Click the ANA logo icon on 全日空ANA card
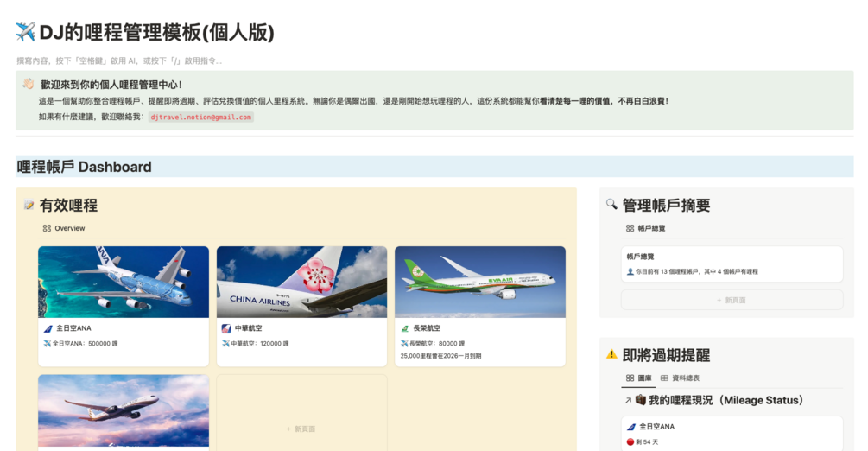This screenshot has height=451, width=868. [x=48, y=328]
